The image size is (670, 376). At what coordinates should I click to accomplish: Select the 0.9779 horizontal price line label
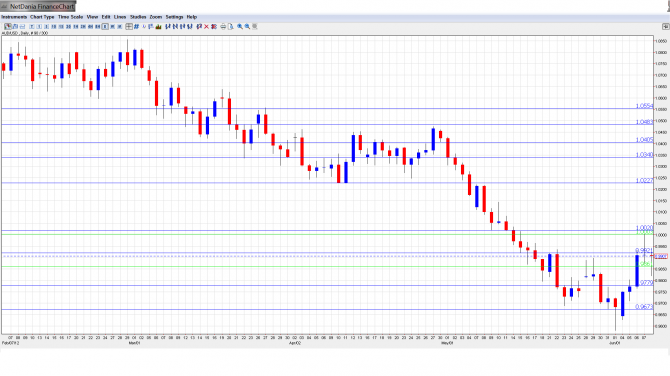click(x=646, y=282)
